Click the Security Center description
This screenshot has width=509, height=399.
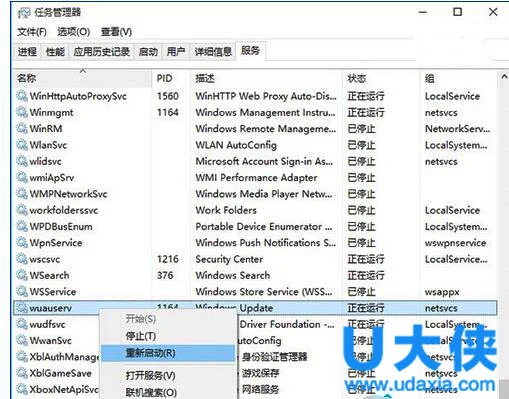tap(229, 259)
